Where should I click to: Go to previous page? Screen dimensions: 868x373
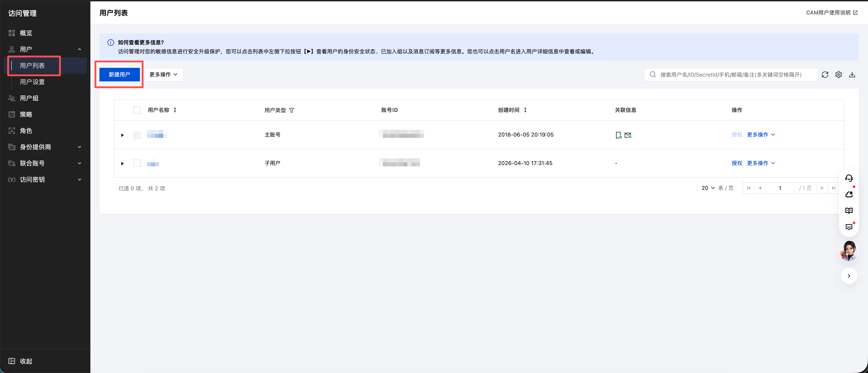pos(760,188)
